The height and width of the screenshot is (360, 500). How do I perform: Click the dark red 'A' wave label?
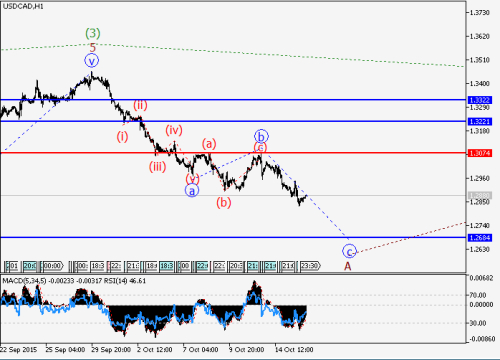click(348, 266)
